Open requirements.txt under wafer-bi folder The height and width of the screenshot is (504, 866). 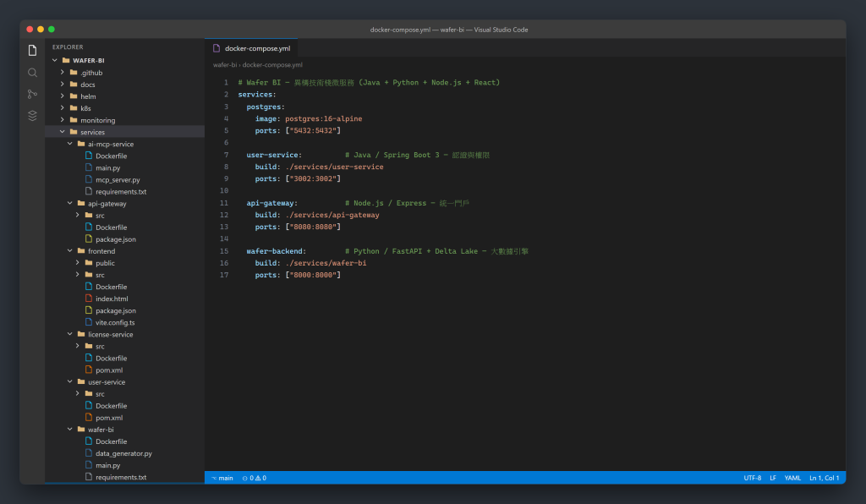click(x=121, y=477)
